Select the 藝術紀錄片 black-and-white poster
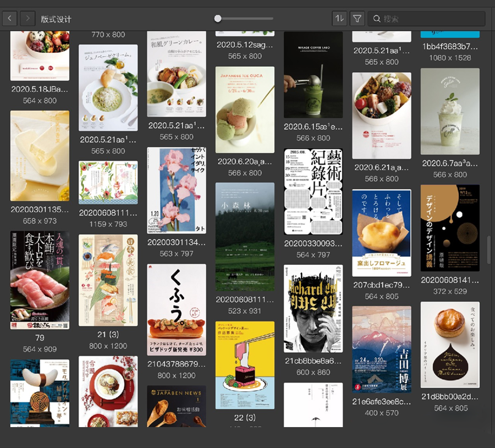This screenshot has width=495, height=448. tap(313, 192)
